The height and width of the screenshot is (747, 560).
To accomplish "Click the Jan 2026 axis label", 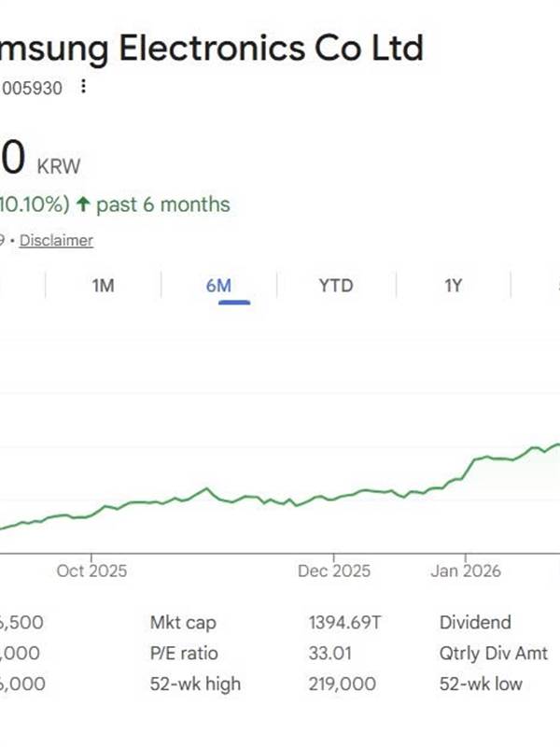I will pos(466,571).
